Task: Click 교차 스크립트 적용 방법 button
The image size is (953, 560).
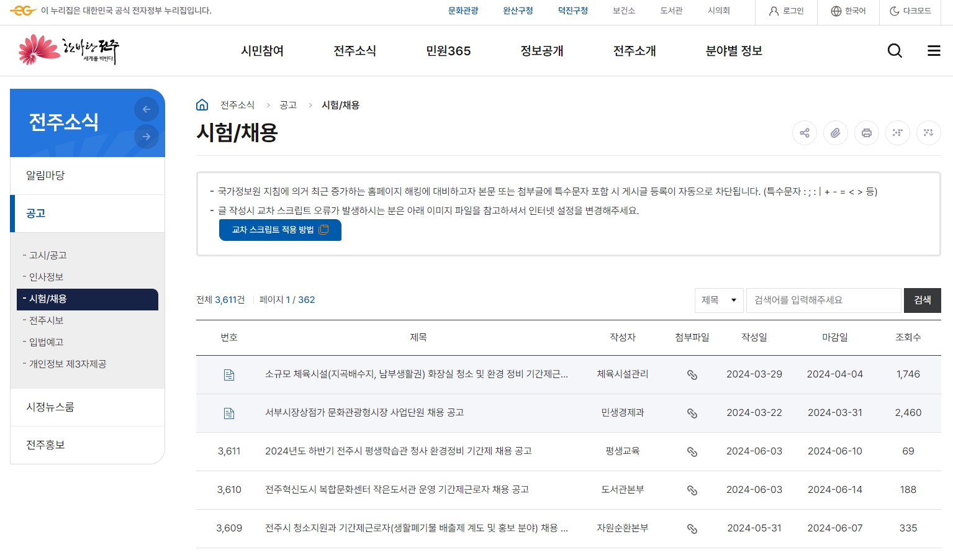Action: (280, 230)
